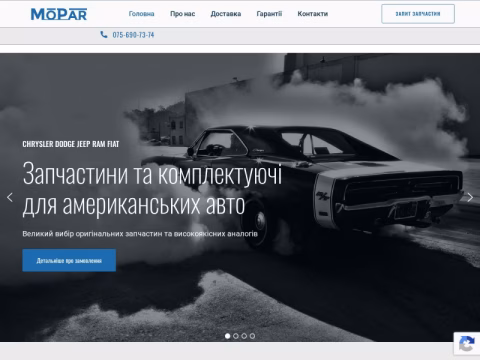Advance to next slide arrow
Viewport: 480px width, 360px height.
pos(470,197)
